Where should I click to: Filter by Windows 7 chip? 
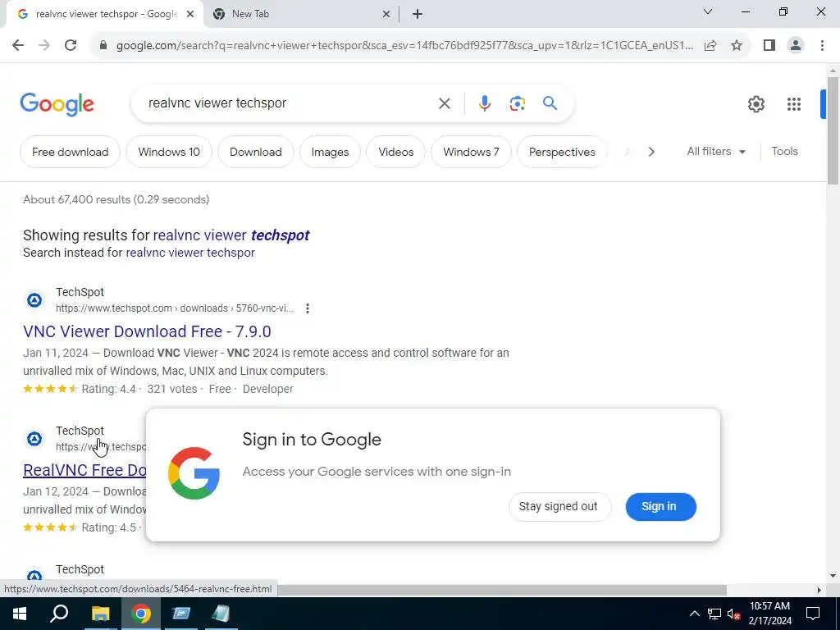[x=471, y=152]
